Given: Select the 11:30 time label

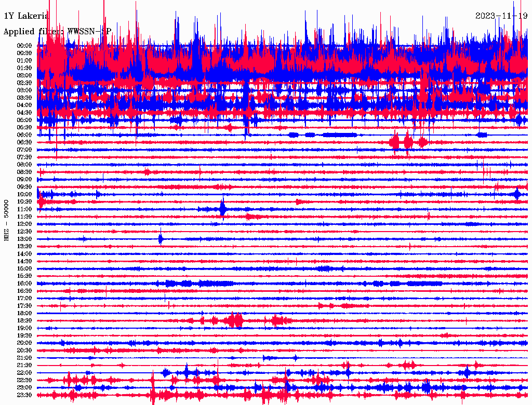Looking at the screenshot, I should click(x=24, y=217).
